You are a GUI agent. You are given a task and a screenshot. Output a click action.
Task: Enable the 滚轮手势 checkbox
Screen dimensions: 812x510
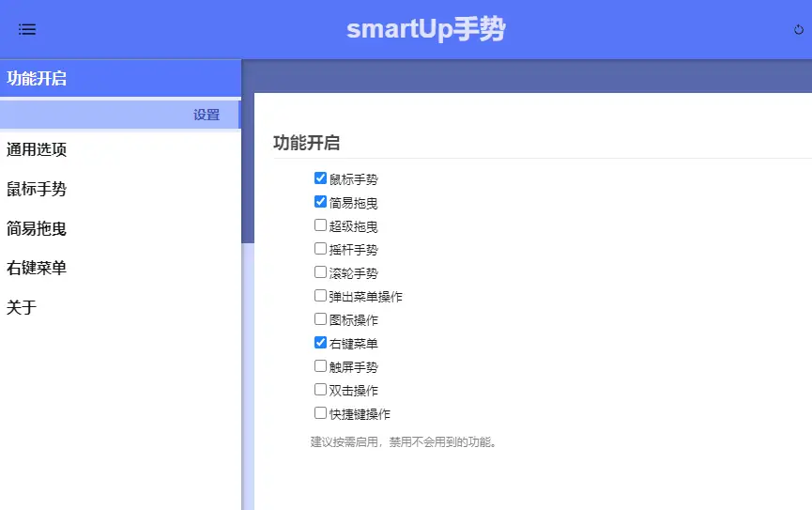tap(320, 272)
